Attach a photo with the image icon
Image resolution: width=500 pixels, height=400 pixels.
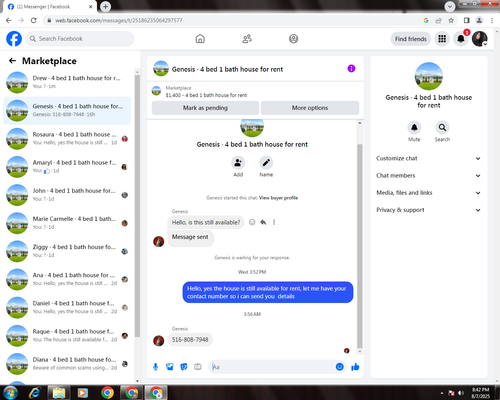point(170,367)
